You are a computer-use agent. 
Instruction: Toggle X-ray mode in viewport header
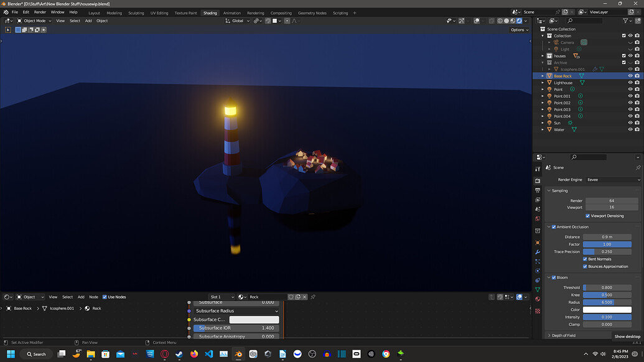pos(492,21)
